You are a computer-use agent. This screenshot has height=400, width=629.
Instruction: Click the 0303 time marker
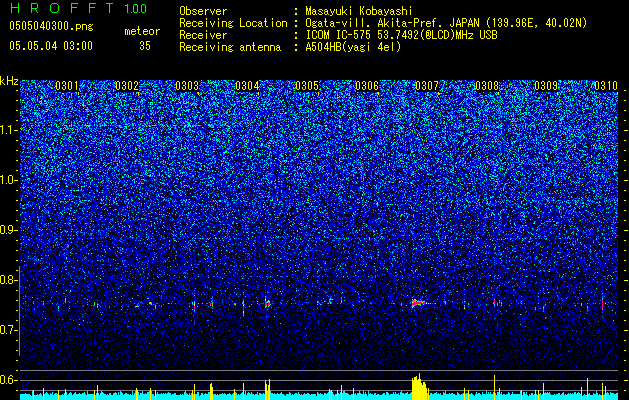(187, 86)
